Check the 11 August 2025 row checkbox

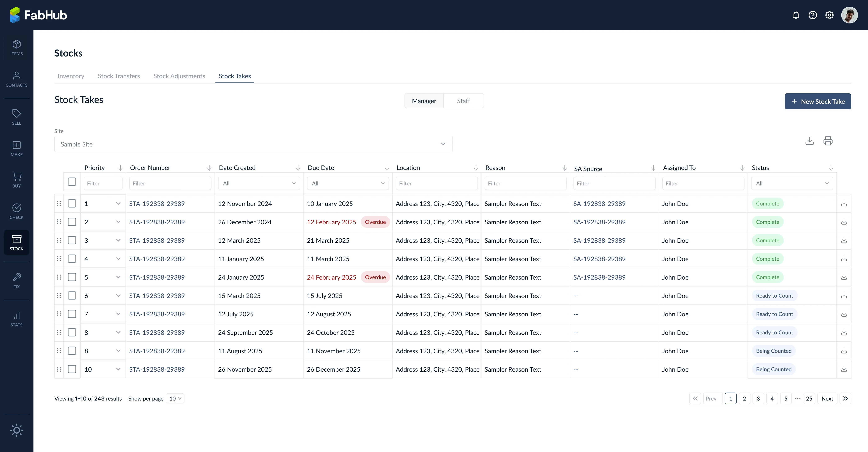coord(72,351)
